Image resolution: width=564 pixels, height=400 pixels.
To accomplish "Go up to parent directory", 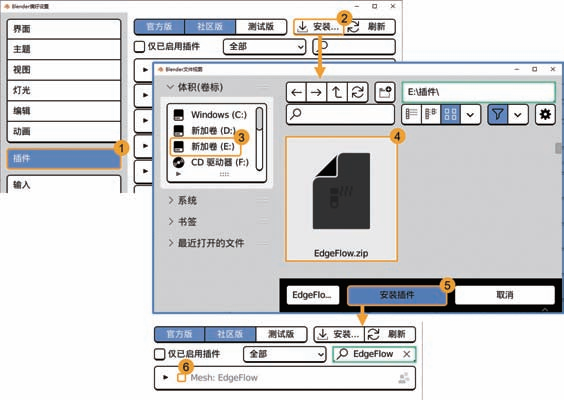I will point(337,92).
